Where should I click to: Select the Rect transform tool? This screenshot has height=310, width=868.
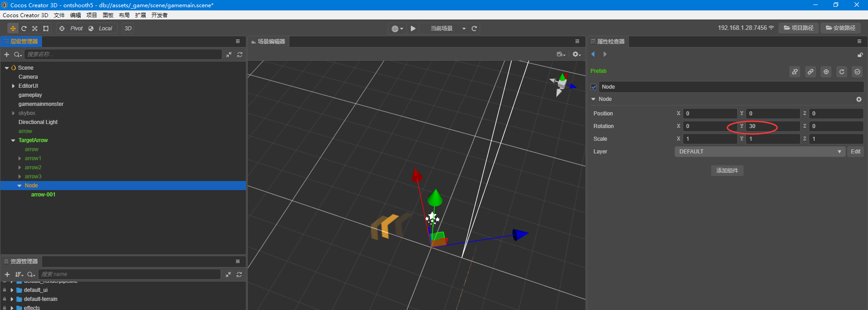coord(46,28)
